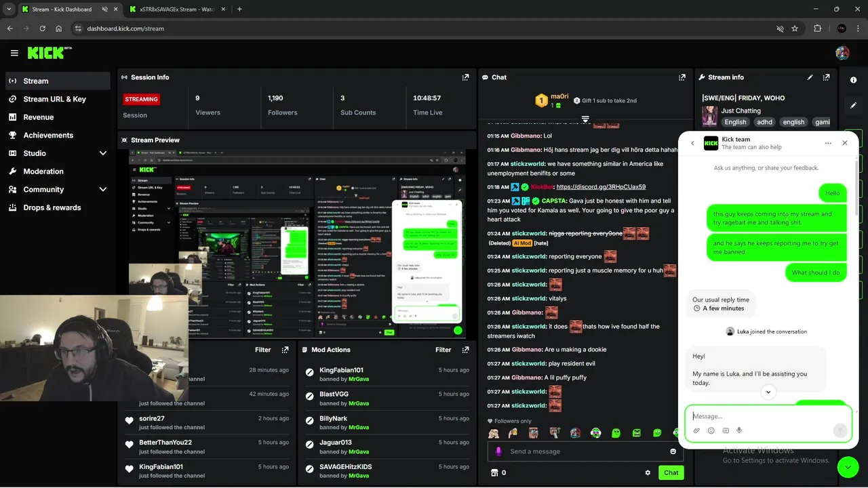The image size is (868, 488).
Task: Click heart icon beside sorire27
Action: tap(130, 421)
